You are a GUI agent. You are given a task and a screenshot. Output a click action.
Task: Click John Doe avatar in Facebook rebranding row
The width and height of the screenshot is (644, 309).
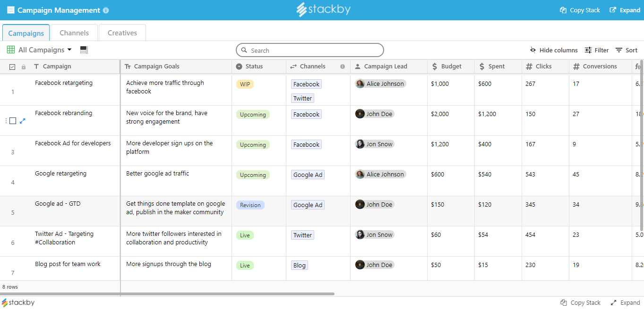click(x=360, y=114)
